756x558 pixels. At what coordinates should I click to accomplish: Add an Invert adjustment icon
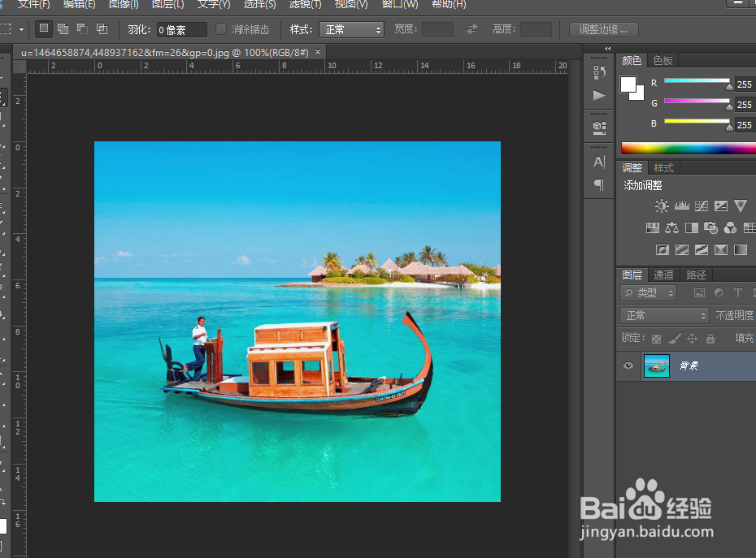click(x=663, y=249)
